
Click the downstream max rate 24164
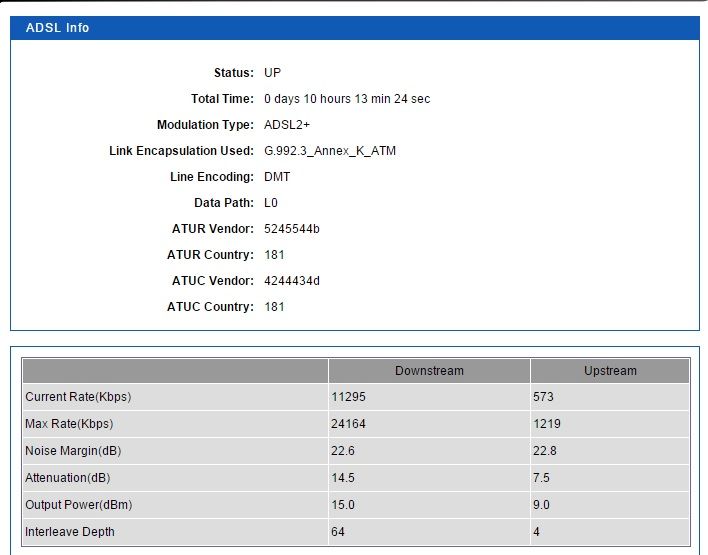click(x=348, y=424)
